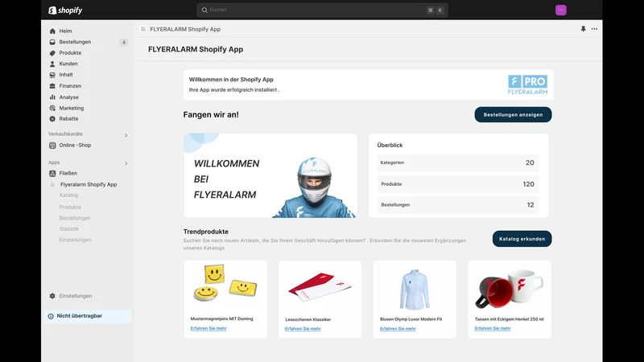This screenshot has height=362, width=644.
Task: Click the Kunden person icon
Action: [x=52, y=64]
